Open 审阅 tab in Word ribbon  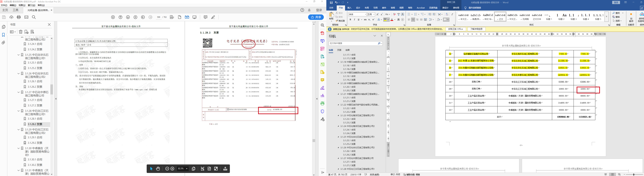393,8
